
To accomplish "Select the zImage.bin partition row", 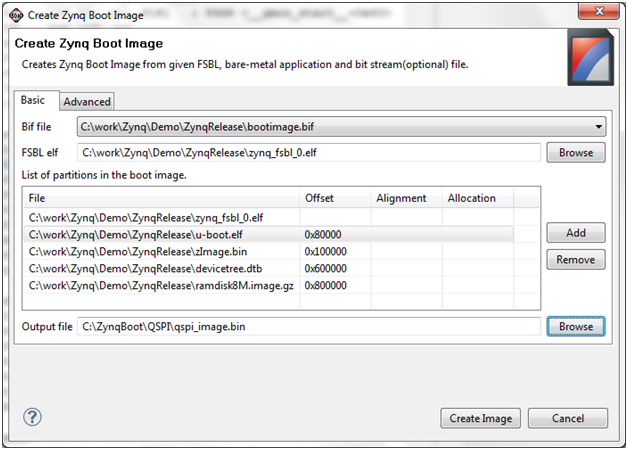I will pos(268,251).
